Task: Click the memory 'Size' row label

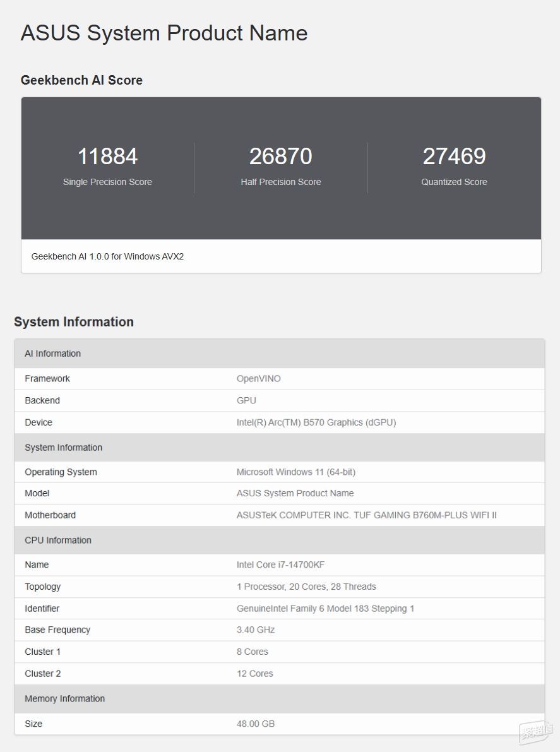Action: pos(33,724)
